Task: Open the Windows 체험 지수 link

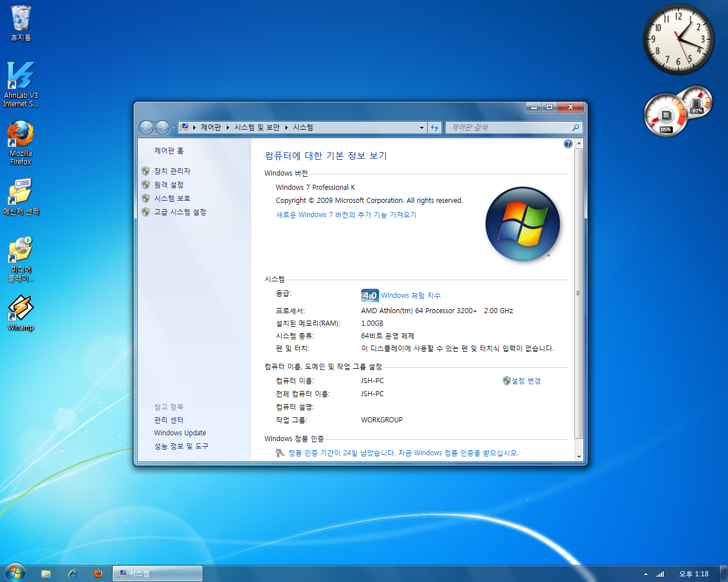Action: (411, 296)
